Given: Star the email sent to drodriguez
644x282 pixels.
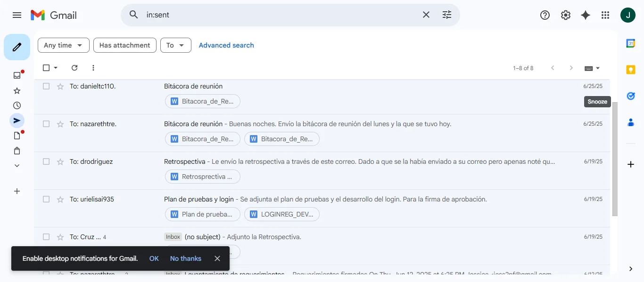Looking at the screenshot, I should 60,161.
